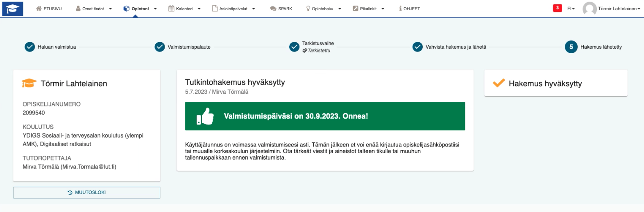644x212 pixels.
Task: Open the Asiointipalvelut menu
Action: (x=234, y=9)
